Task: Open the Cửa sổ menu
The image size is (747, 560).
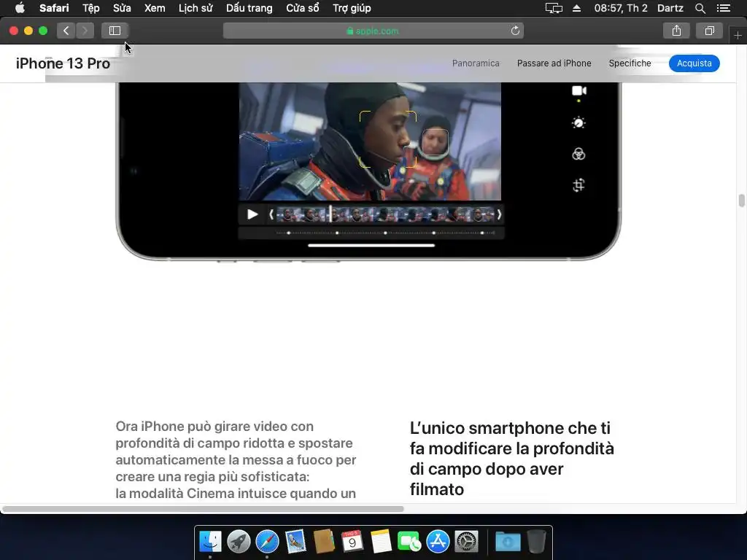Action: pos(303,8)
